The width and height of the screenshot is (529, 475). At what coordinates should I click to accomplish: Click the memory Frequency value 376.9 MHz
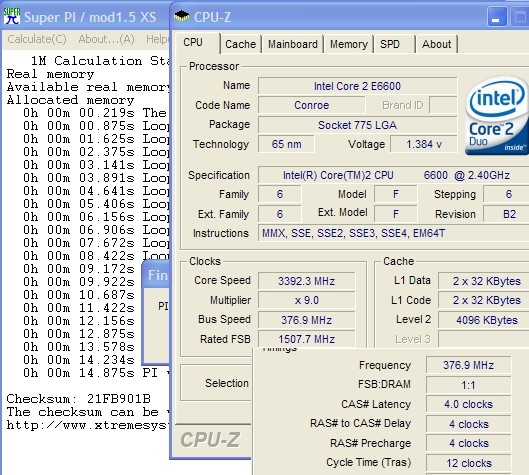(469, 365)
